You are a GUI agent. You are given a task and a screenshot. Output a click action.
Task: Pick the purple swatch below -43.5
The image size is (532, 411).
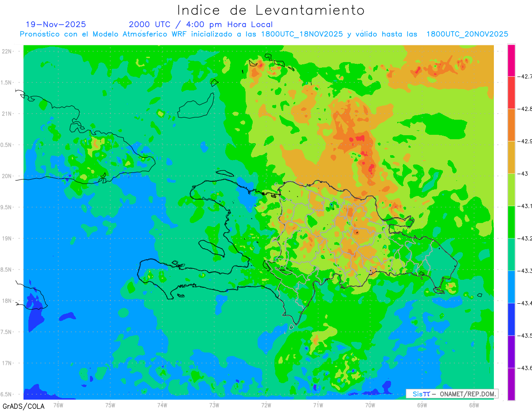tap(511, 352)
